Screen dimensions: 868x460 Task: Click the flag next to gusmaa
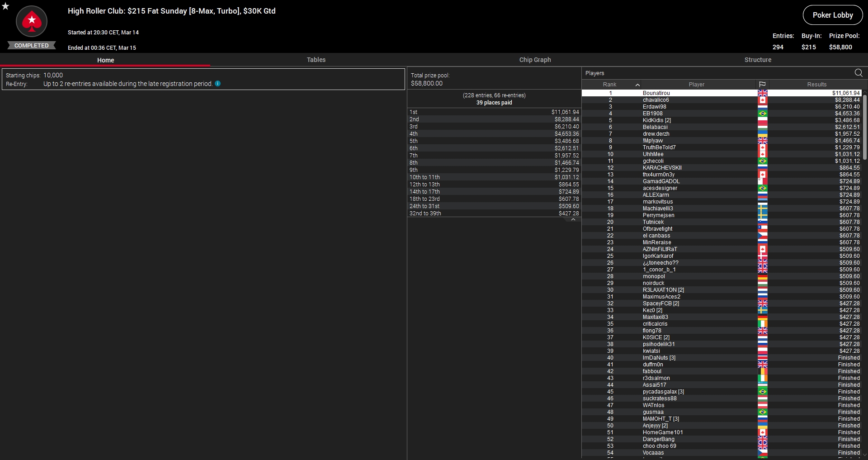(763, 412)
